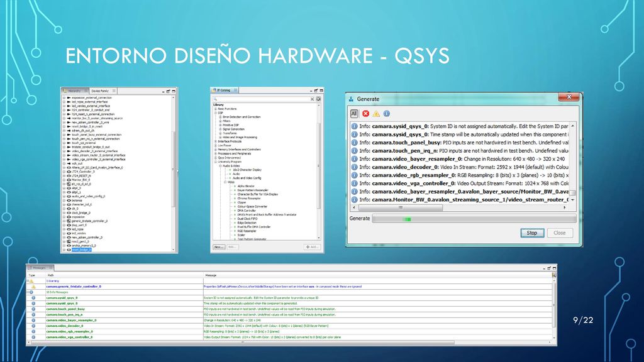Select the camara.video_rgb_resampler_0 line in Generate
The image size is (644, 362).
(x=460, y=175)
